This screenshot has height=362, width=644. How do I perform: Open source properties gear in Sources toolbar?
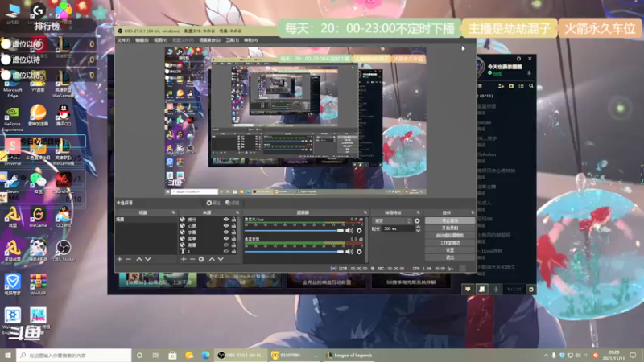pyautogui.click(x=201, y=259)
